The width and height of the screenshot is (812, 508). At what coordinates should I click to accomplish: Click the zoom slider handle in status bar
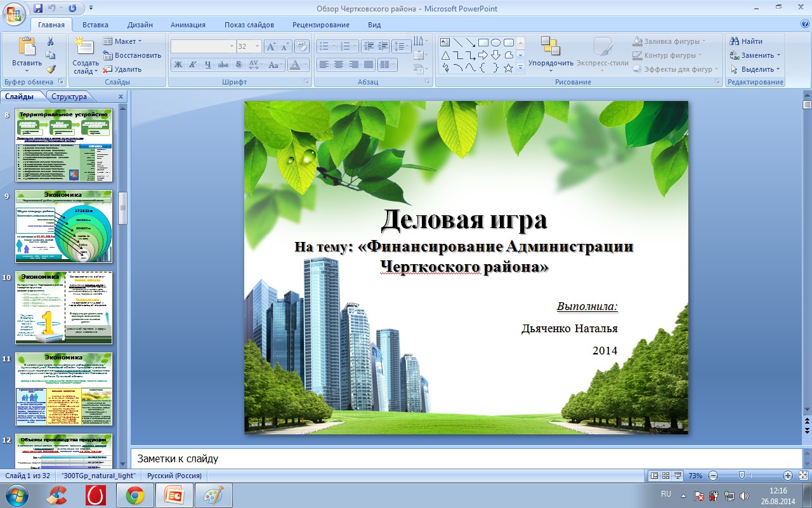[741, 476]
